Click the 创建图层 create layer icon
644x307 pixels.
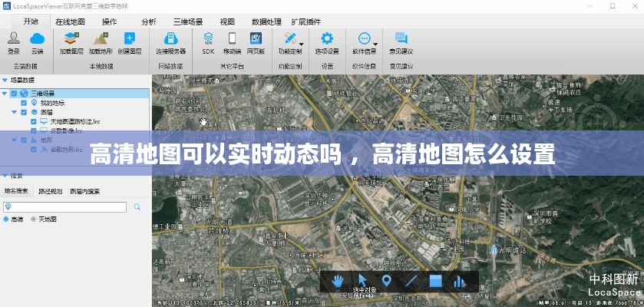(x=130, y=38)
